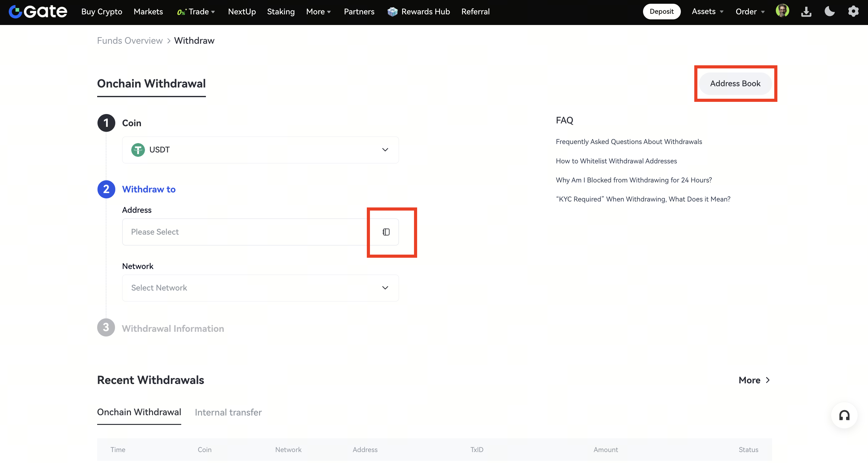This screenshot has width=868, height=463.
Task: Click More link for recent withdrawals
Action: coord(754,380)
